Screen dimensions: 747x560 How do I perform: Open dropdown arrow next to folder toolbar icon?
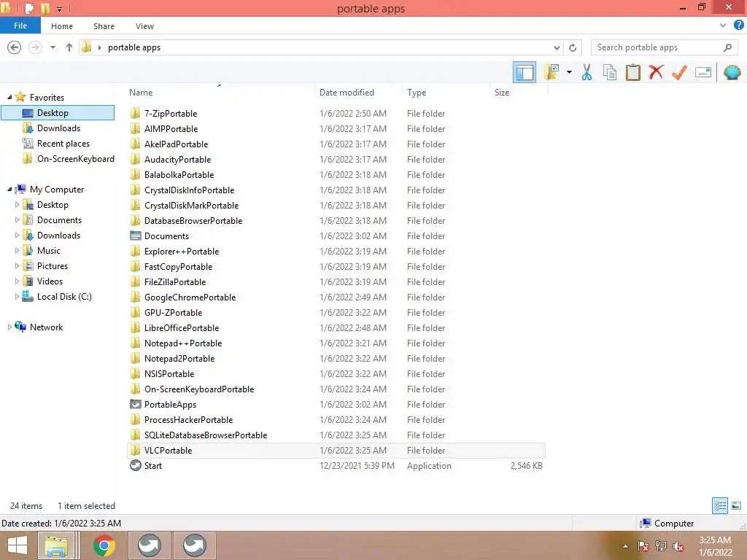[569, 72]
